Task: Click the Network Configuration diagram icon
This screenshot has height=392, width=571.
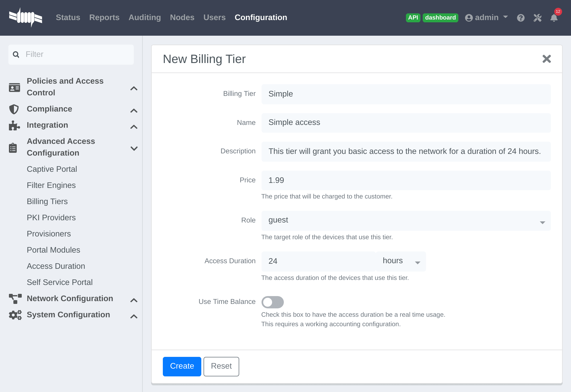Action: (15, 299)
